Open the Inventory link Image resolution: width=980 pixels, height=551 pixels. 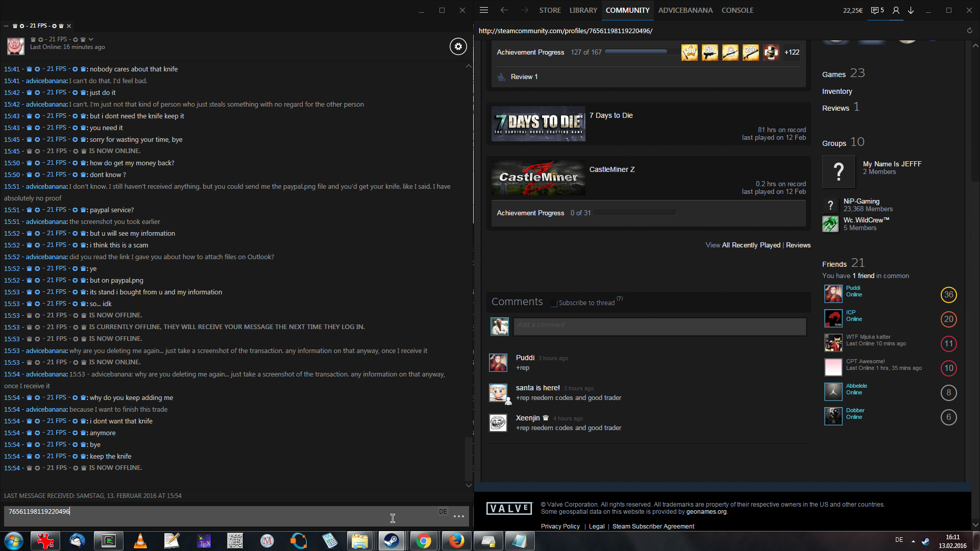tap(837, 91)
